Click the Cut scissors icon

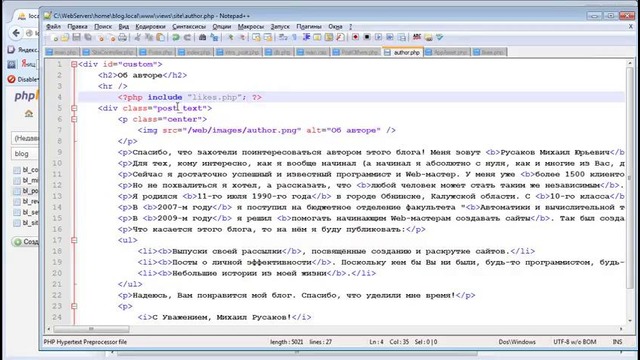coord(138,38)
